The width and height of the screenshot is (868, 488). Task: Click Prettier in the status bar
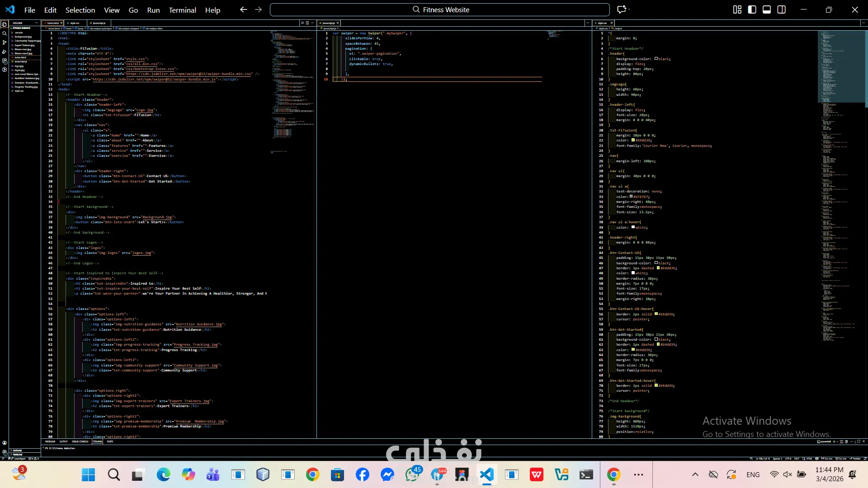coord(856,459)
